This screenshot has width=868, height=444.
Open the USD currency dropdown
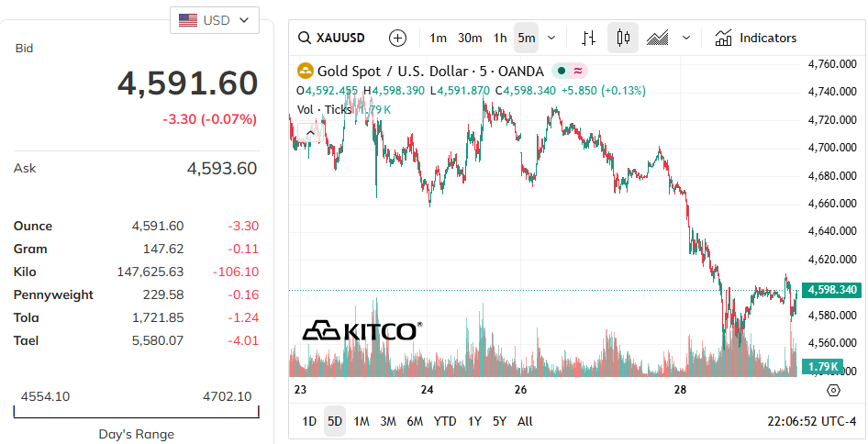(x=215, y=20)
